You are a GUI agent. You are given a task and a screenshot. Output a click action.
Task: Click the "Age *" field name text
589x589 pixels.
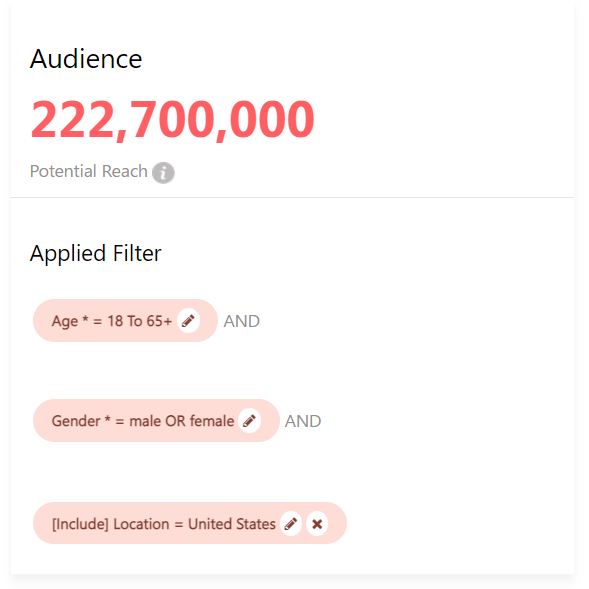(x=70, y=321)
